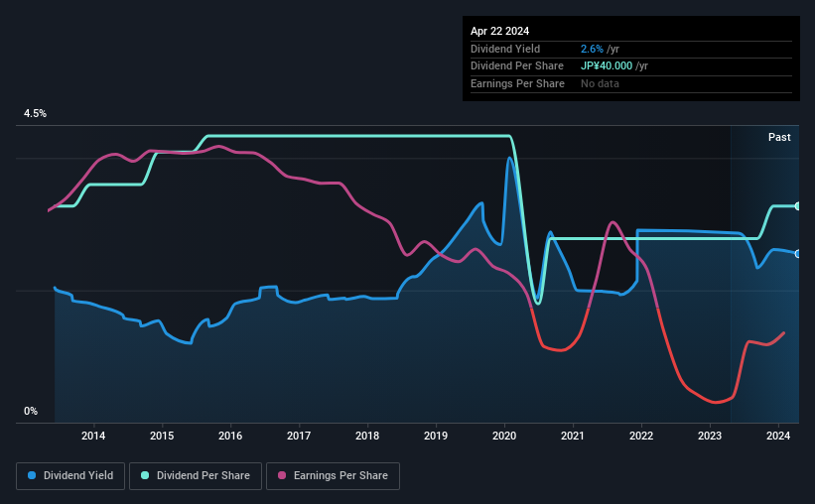Toggle the Dividend Yield legend button

70,476
